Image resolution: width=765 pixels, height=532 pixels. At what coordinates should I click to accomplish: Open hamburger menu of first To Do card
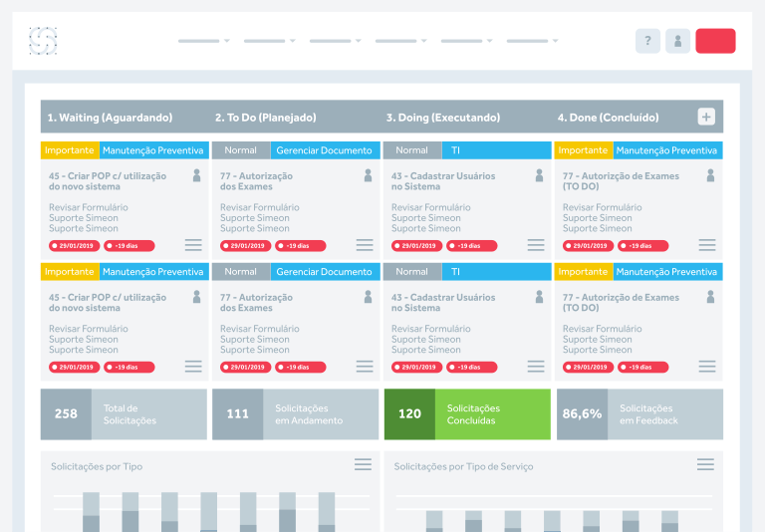pos(365,245)
